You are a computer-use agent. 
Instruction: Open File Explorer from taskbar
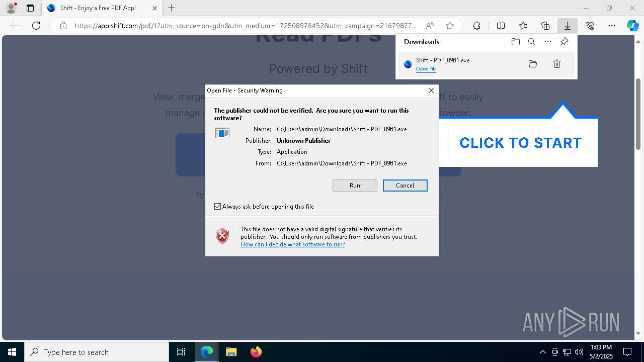pos(231,352)
